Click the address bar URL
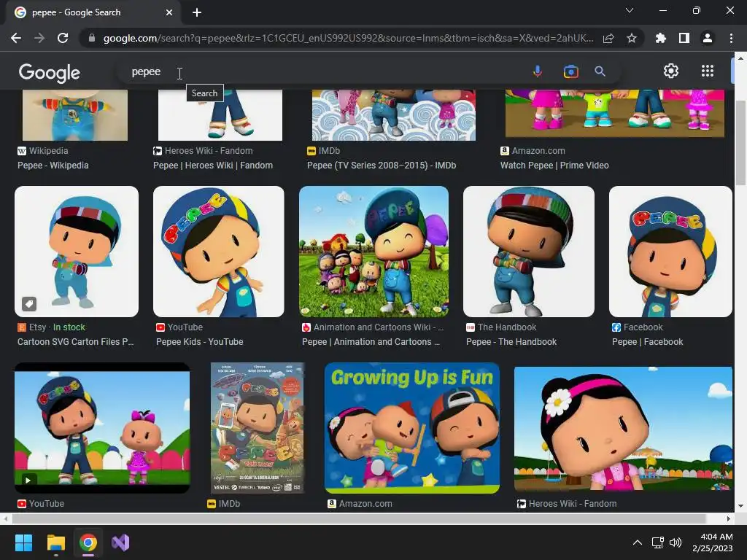Viewport: 747px width, 560px height. 348,38
